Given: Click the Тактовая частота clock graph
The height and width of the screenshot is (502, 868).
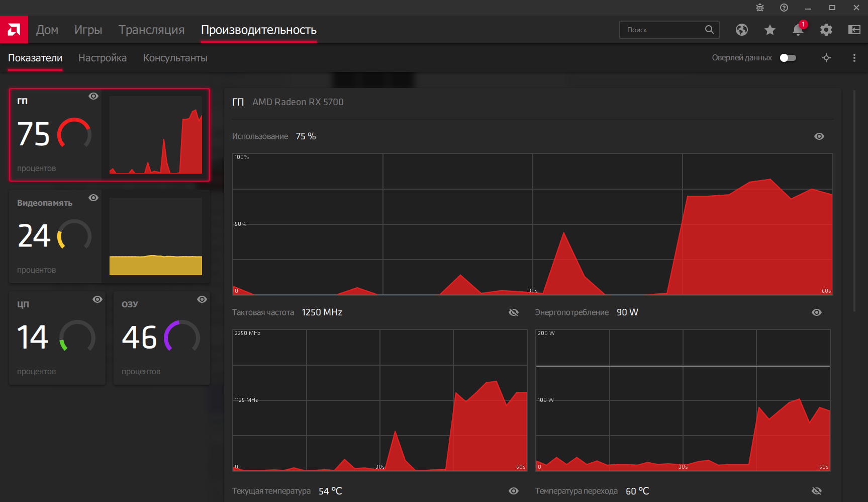Looking at the screenshot, I should (x=380, y=400).
